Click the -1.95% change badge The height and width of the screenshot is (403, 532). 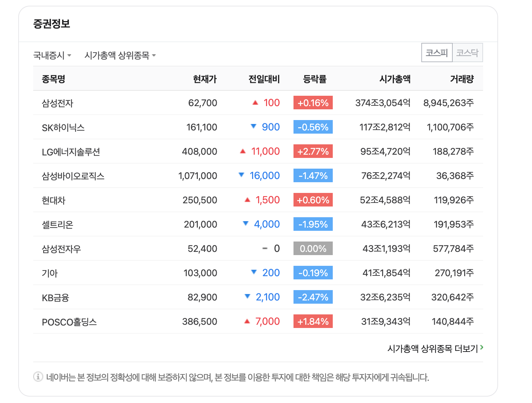(313, 224)
